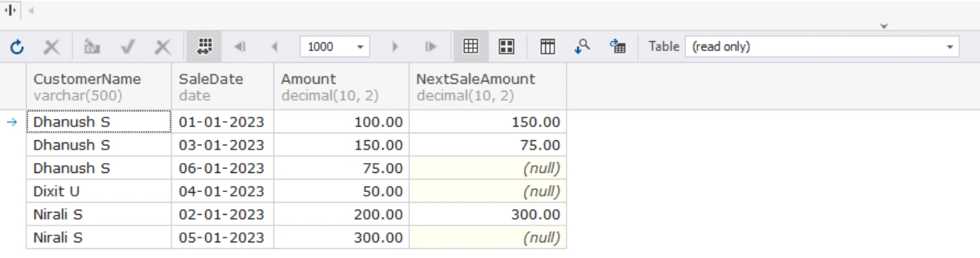Click the small left arrow near split handle

pyautogui.click(x=31, y=11)
